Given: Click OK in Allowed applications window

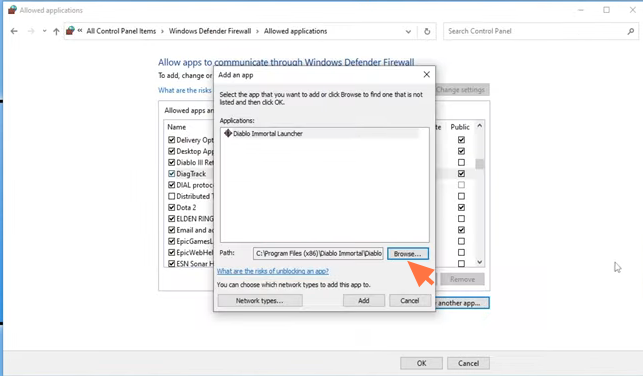Looking at the screenshot, I should point(422,363).
